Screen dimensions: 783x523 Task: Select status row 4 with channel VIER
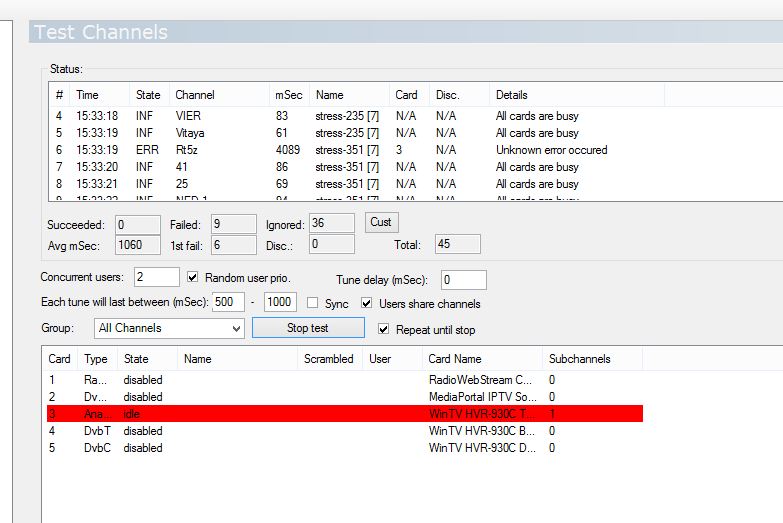click(357, 116)
